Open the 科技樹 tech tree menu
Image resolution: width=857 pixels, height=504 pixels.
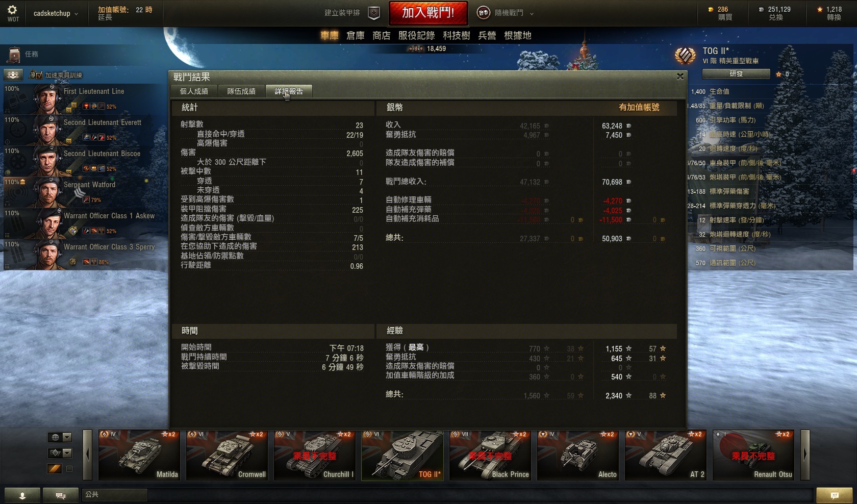click(x=457, y=36)
